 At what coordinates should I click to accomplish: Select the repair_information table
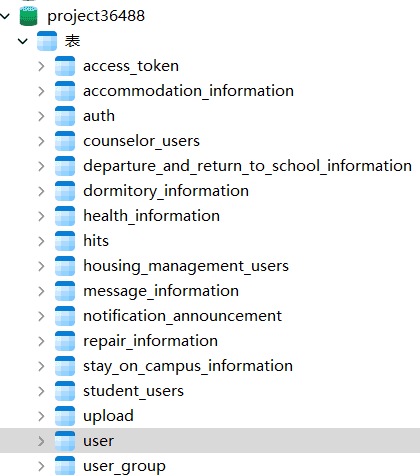[150, 341]
